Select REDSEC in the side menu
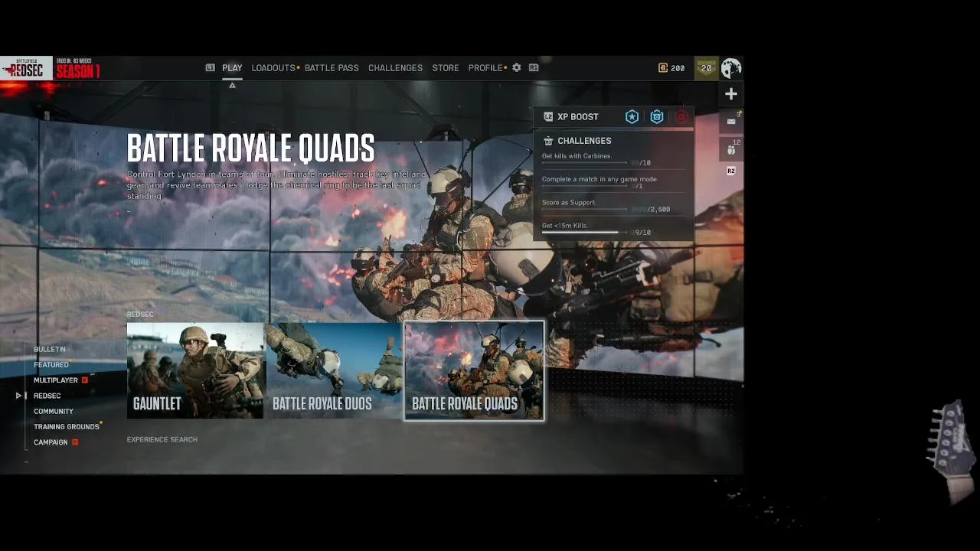The image size is (980, 551). (47, 396)
